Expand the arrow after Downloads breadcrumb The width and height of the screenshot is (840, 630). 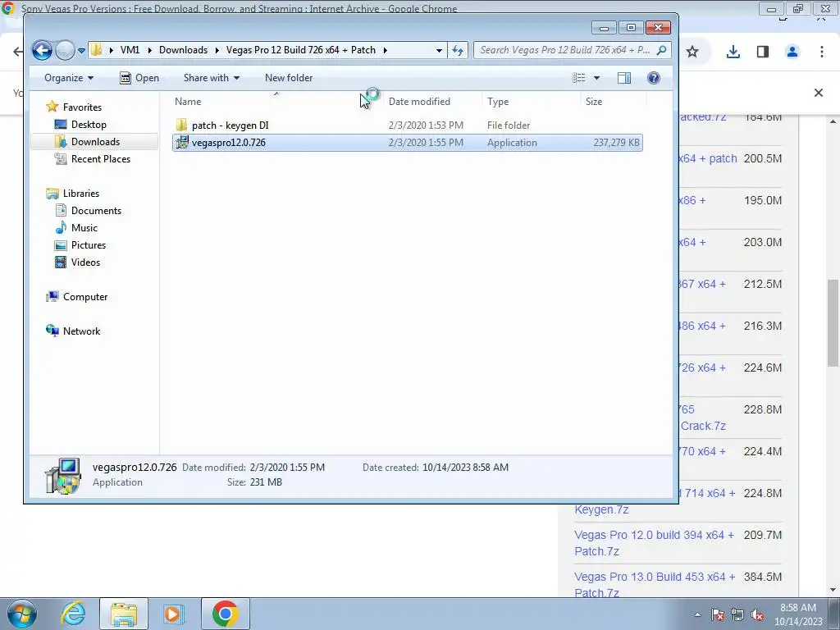(217, 50)
